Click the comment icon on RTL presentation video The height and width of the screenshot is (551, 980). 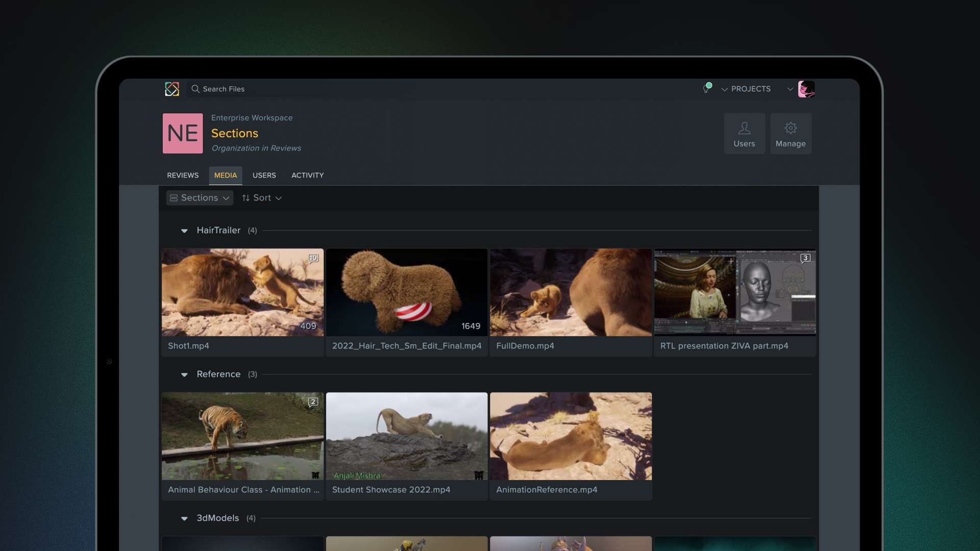[805, 258]
